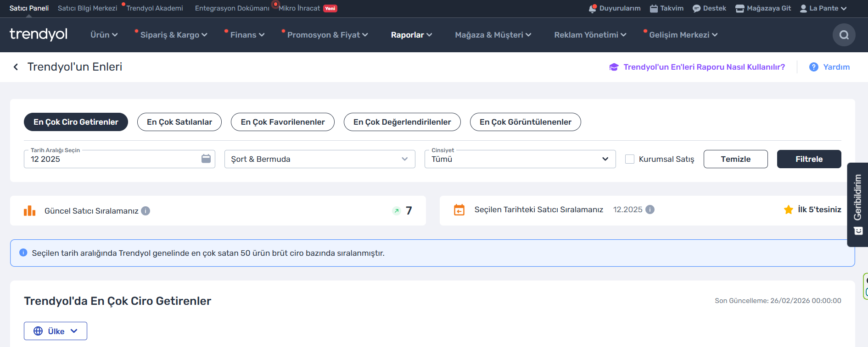Click the bar chart icon for seller ranking
The image size is (868, 347).
pyautogui.click(x=29, y=211)
